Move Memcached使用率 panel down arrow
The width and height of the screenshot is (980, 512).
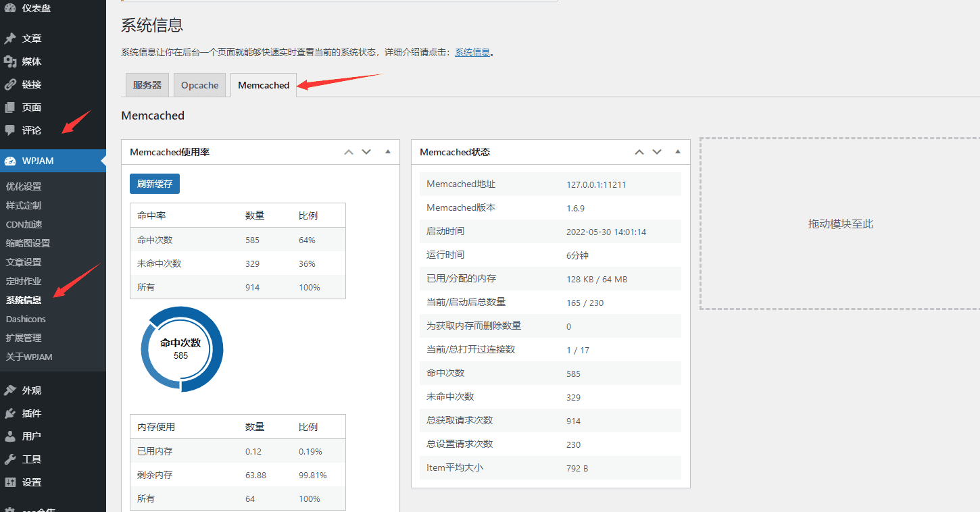tap(366, 152)
